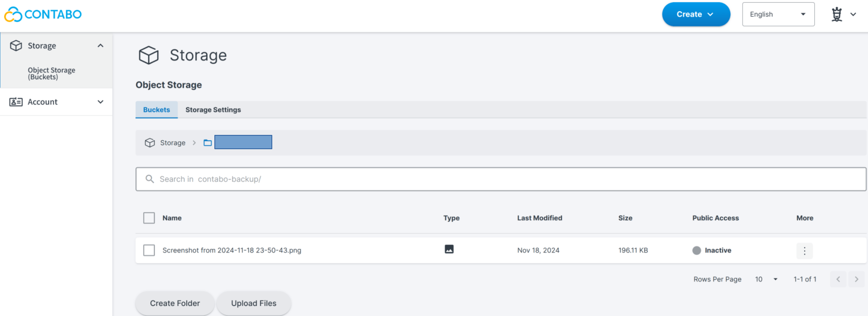This screenshot has width=868, height=316.
Task: Open the English language dropdown
Action: 778,14
